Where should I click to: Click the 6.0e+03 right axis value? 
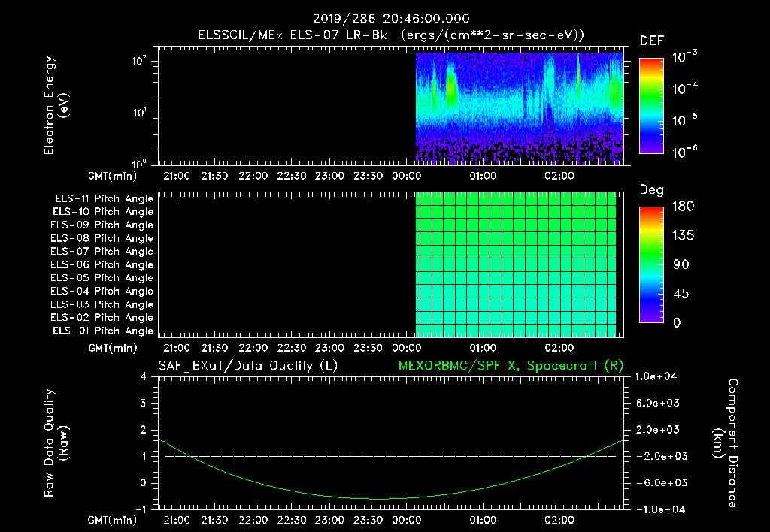coord(657,404)
